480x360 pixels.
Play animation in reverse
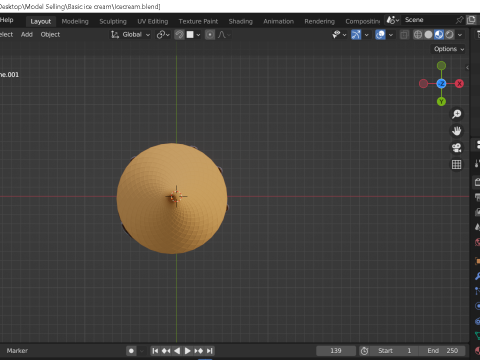(177, 351)
